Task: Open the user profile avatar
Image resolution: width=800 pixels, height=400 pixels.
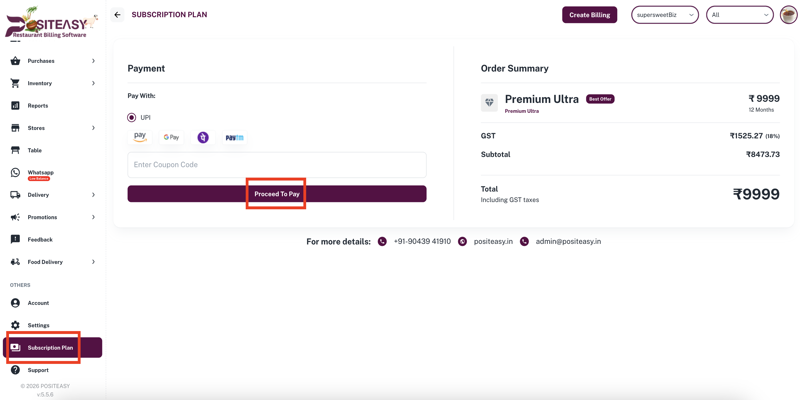Action: (788, 15)
